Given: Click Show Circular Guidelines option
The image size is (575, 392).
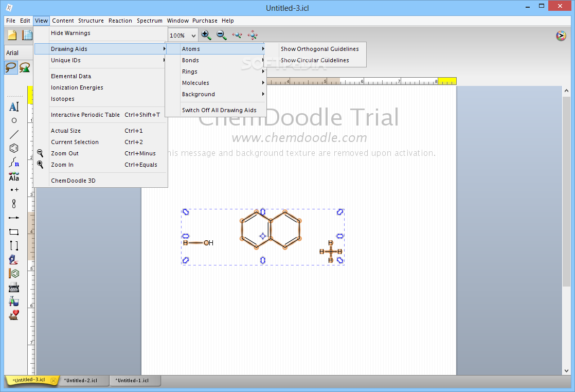Looking at the screenshot, I should tap(315, 60).
